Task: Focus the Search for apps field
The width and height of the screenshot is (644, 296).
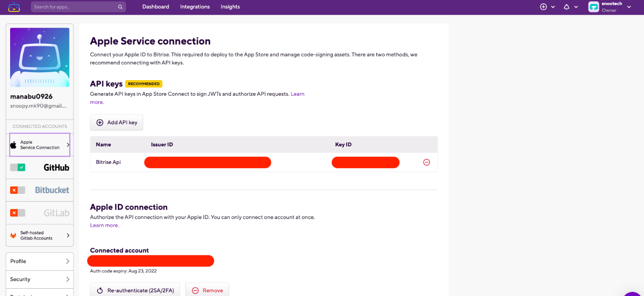Action: pyautogui.click(x=78, y=7)
